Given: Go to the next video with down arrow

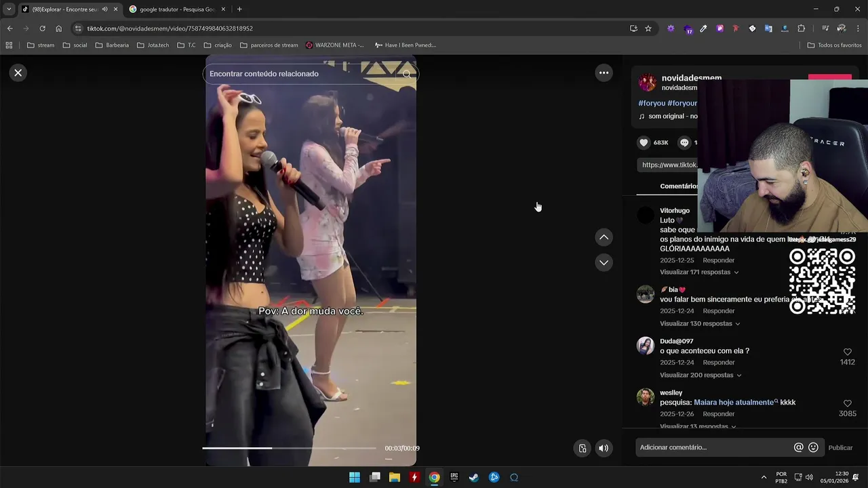Looking at the screenshot, I should pos(604,262).
